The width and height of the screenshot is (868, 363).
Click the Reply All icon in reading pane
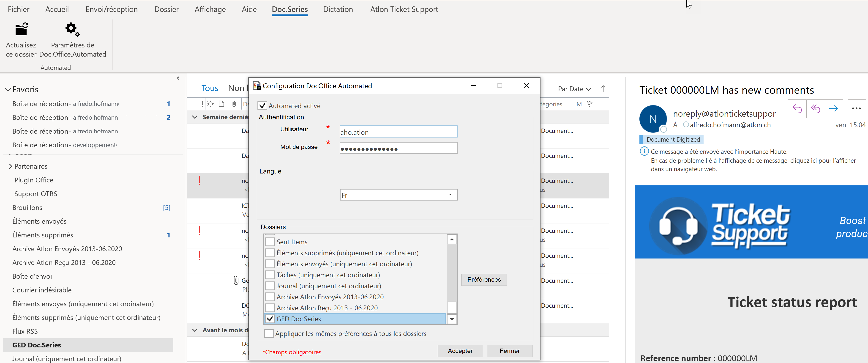tap(815, 109)
